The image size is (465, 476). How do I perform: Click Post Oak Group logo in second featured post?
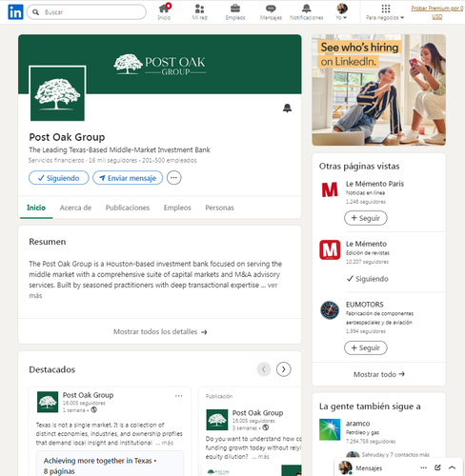217,420
